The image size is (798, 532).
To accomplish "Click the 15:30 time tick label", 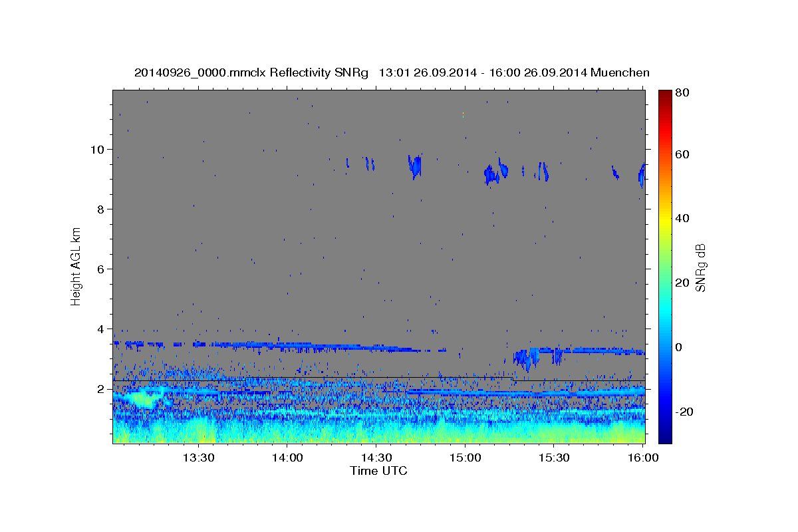I will point(554,458).
